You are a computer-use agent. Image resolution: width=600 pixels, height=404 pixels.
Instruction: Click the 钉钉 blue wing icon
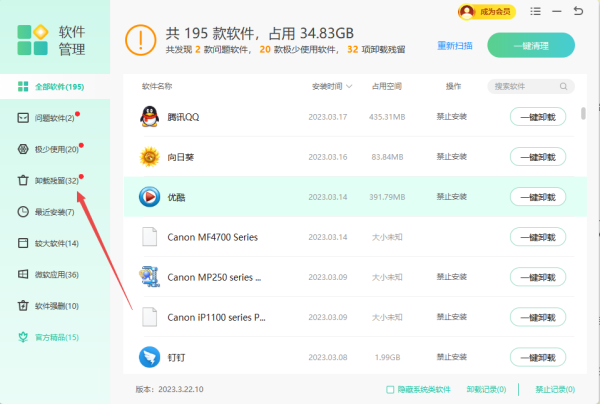[149, 357]
